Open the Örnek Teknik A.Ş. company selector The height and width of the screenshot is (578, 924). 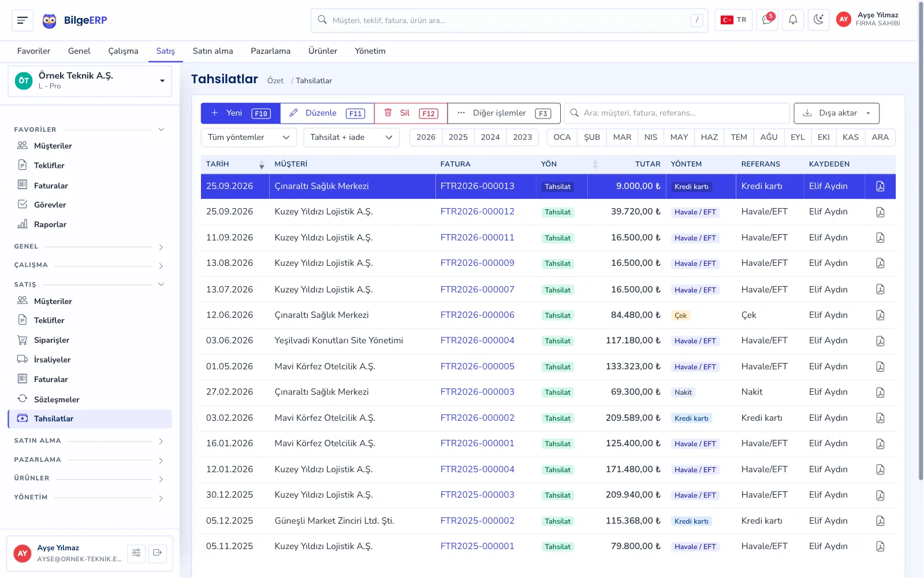[x=90, y=81]
